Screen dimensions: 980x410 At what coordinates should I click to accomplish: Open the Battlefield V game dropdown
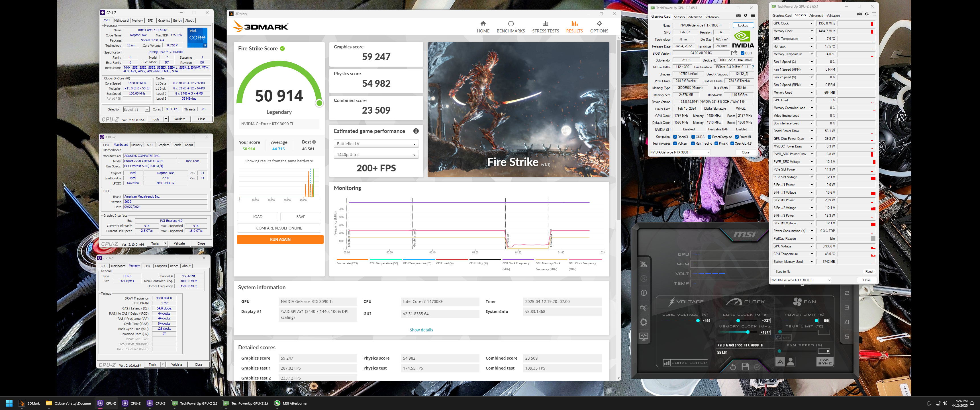(x=376, y=144)
